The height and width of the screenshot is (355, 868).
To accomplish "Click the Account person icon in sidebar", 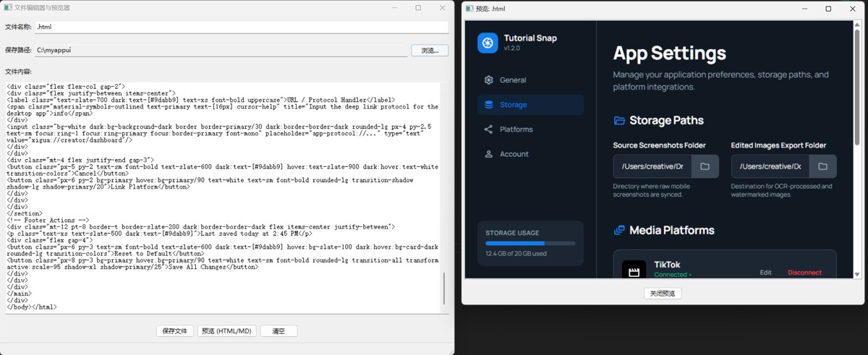I will (x=489, y=154).
